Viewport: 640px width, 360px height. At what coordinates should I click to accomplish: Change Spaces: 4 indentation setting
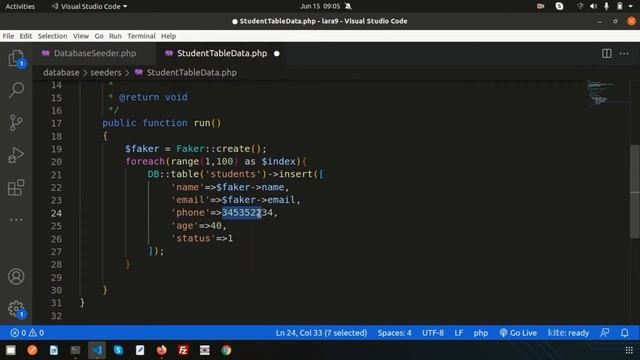coord(394,333)
